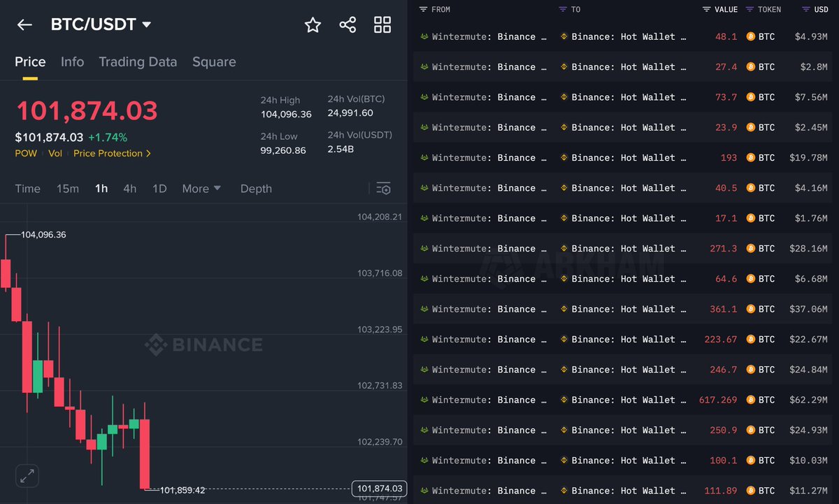Click Binance: Hot Wallet in the 17.1 BTC row
Image resolution: width=839 pixels, height=504 pixels.
coord(629,218)
